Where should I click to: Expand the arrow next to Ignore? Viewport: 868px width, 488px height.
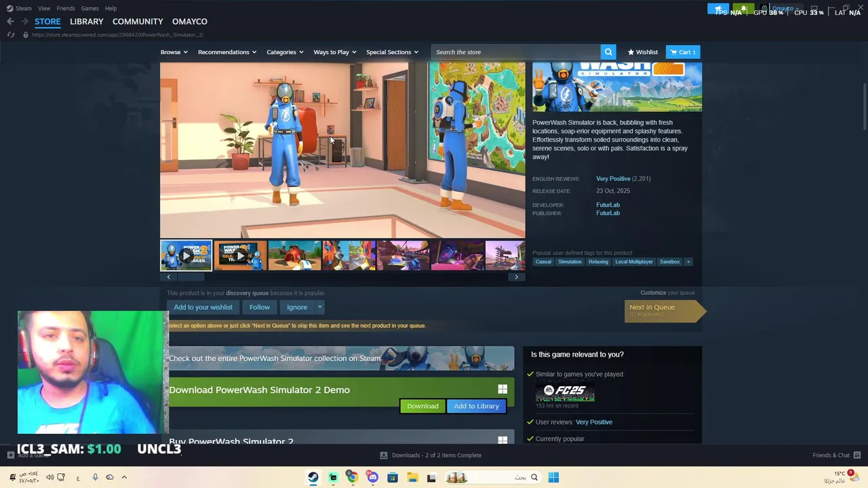point(319,307)
